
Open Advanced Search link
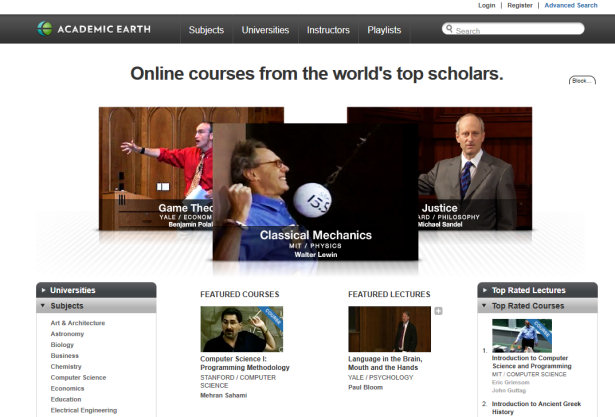pyautogui.click(x=571, y=5)
